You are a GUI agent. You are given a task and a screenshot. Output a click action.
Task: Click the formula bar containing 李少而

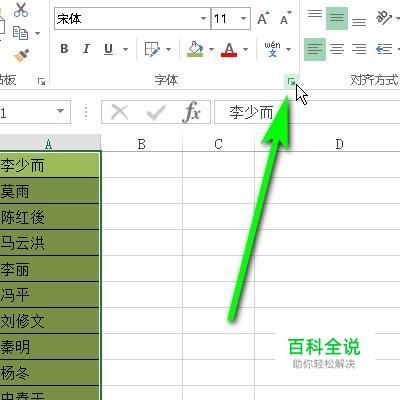(307, 112)
